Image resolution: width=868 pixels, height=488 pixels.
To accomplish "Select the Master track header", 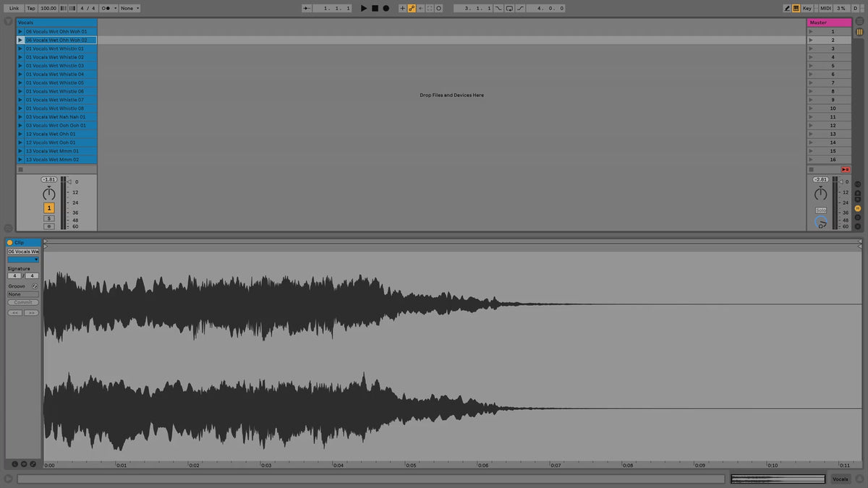I will point(829,22).
